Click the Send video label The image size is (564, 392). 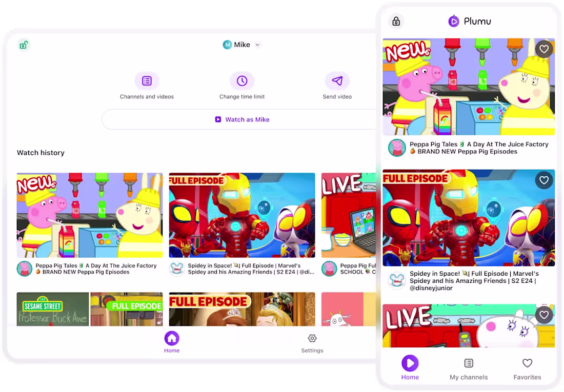pyautogui.click(x=337, y=97)
